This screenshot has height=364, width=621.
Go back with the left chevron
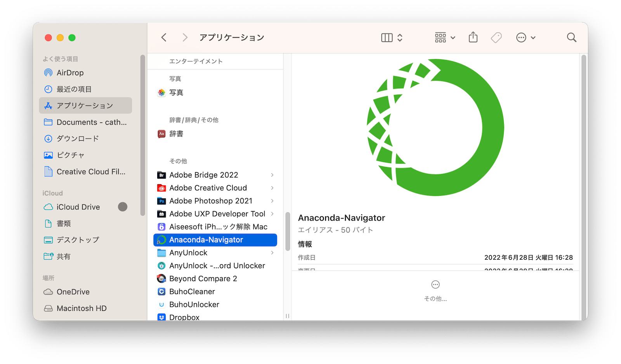pos(164,38)
